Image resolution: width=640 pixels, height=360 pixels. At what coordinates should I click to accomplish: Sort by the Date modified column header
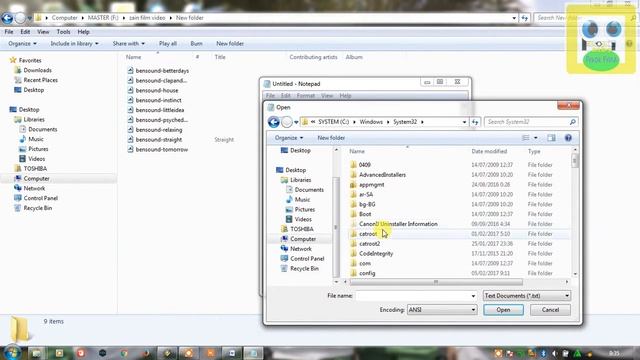pyautogui.click(x=489, y=151)
